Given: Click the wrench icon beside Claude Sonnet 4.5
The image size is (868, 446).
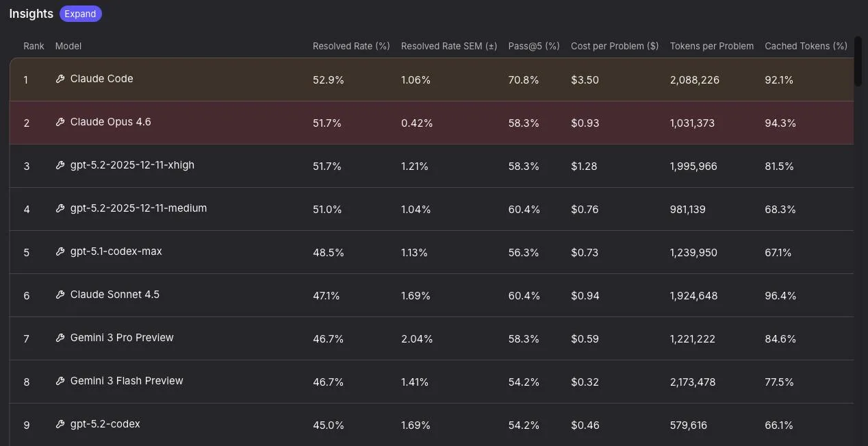Looking at the screenshot, I should 60,295.
